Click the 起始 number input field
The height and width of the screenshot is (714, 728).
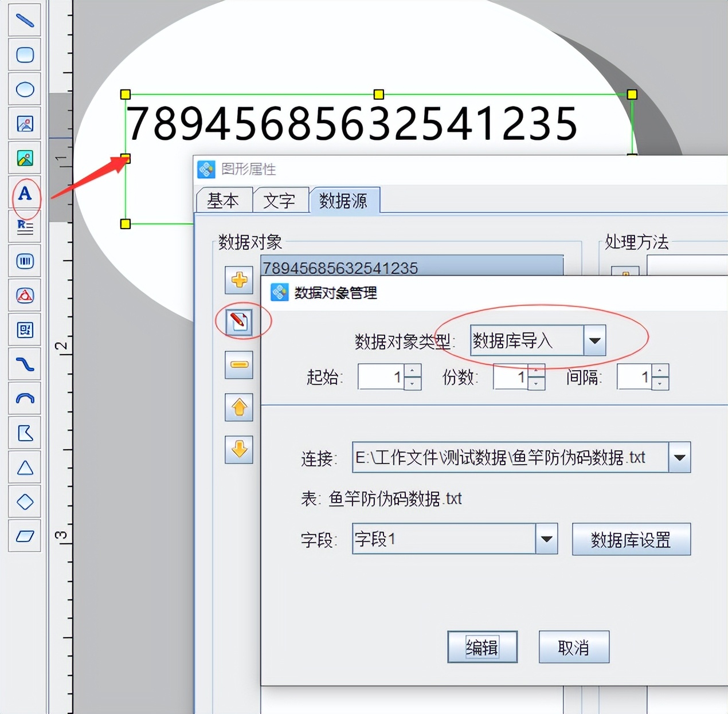381,377
